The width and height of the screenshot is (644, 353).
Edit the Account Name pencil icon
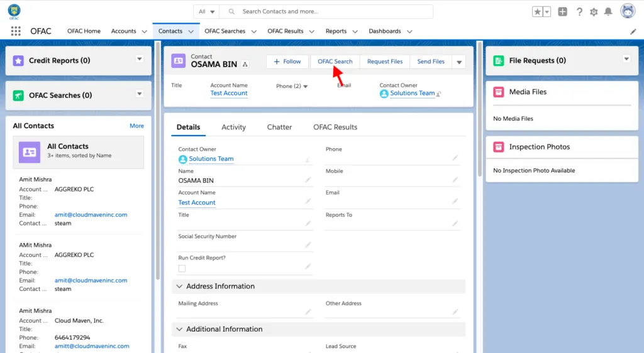coord(308,201)
